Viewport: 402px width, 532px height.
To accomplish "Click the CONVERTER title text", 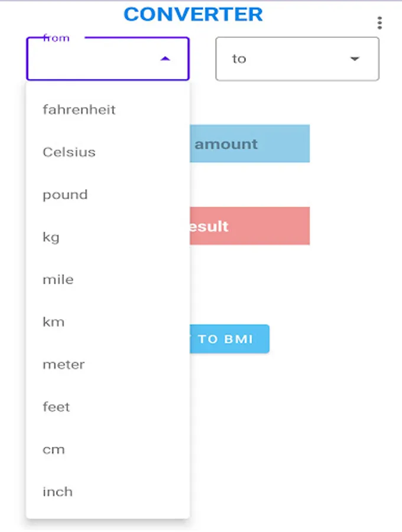I will tap(193, 14).
